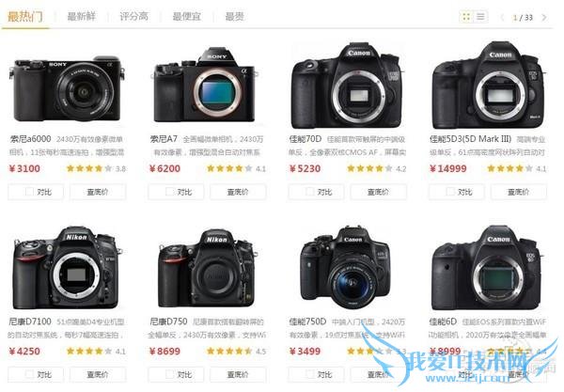This screenshot has height=392, width=564.
Task: Sort by 最便宜 tab
Action: click(x=186, y=17)
